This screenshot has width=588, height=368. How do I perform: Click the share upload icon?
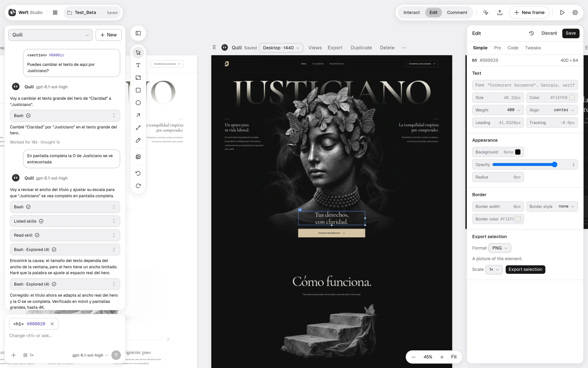click(500, 13)
